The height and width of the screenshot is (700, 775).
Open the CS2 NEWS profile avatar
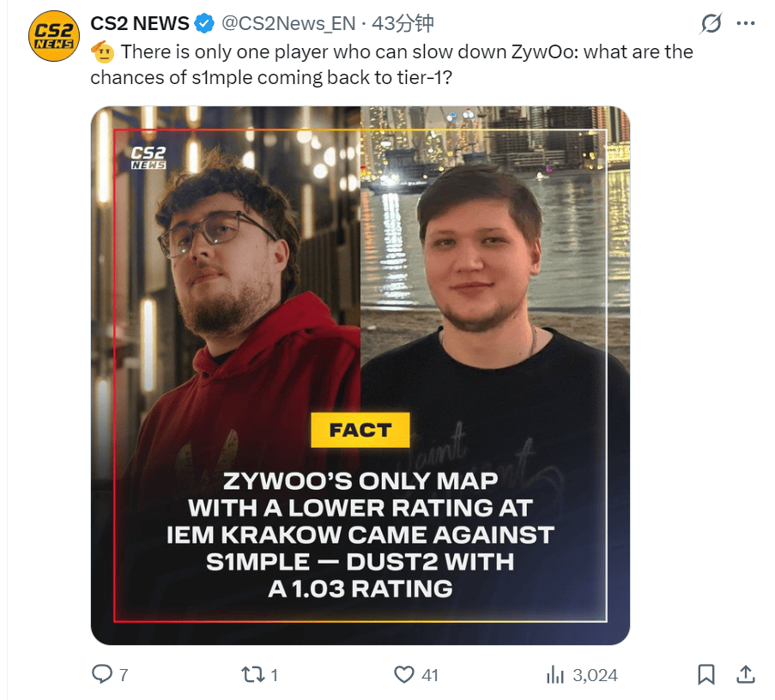[54, 36]
